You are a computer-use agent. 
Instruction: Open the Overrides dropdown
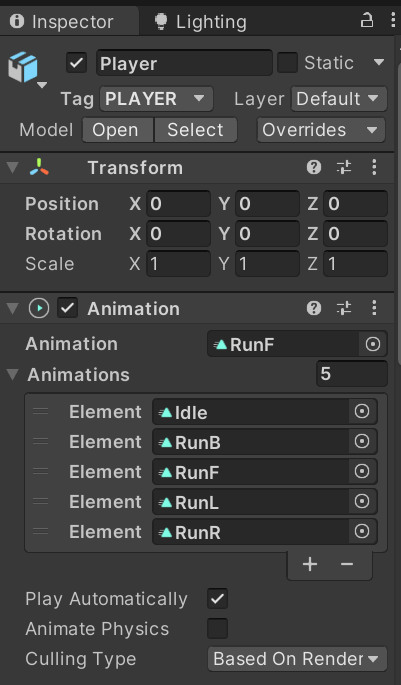[x=321, y=130]
